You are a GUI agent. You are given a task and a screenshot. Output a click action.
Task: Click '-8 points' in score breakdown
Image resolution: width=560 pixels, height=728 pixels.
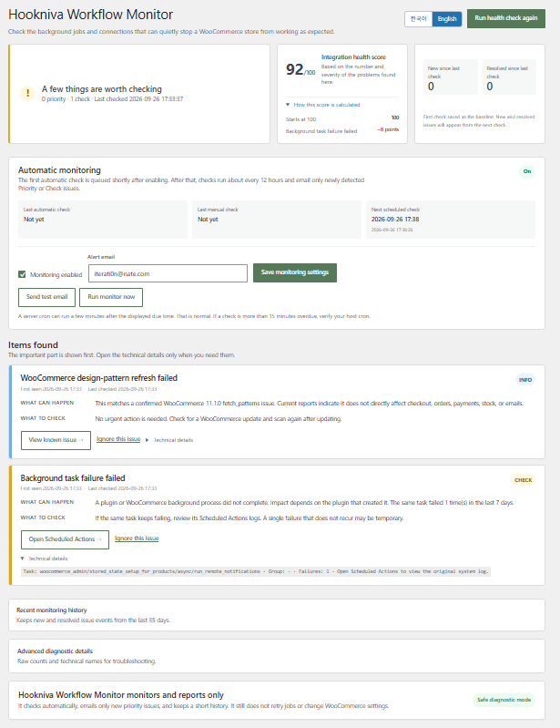(x=388, y=129)
